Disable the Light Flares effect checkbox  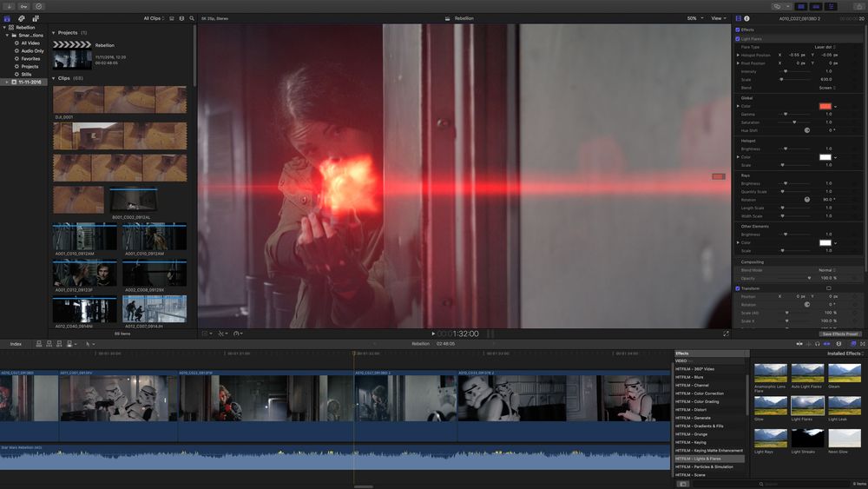click(x=737, y=39)
